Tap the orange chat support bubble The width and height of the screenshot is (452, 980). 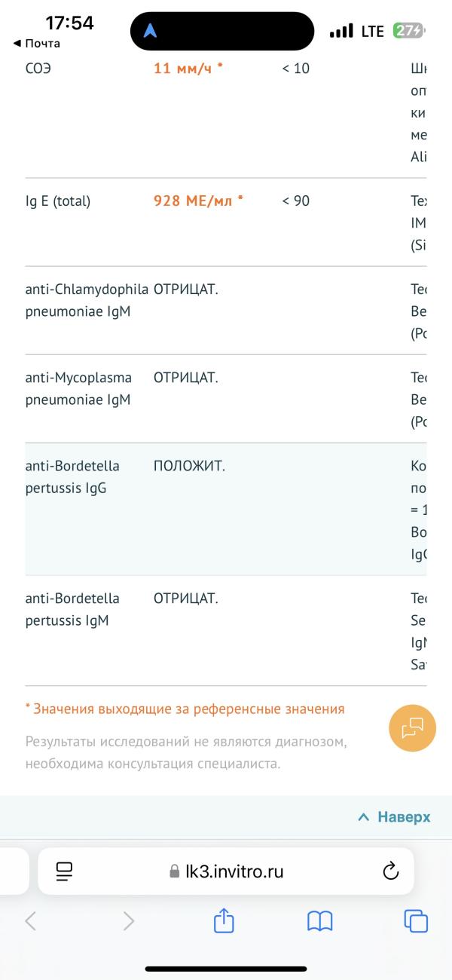[x=412, y=728]
